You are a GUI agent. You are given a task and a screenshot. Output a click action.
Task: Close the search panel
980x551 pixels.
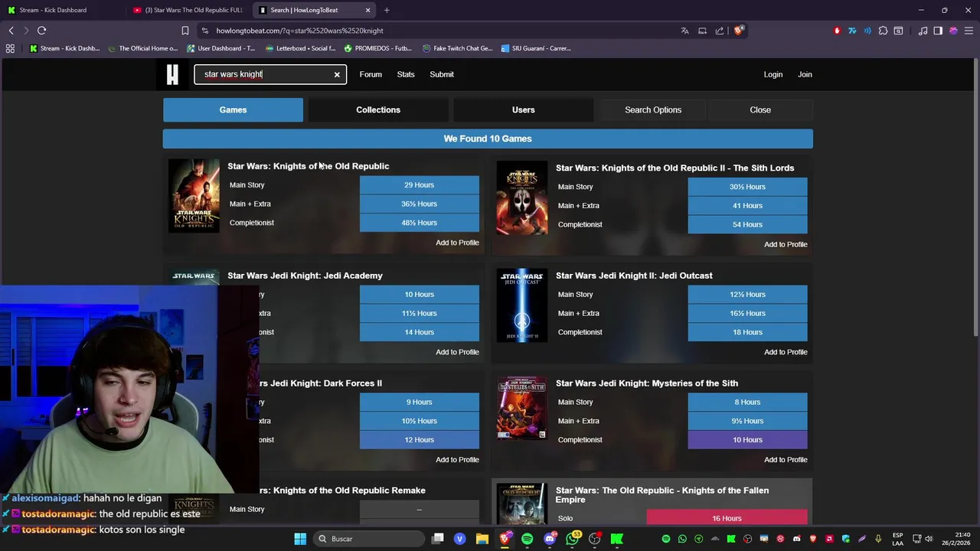pos(760,109)
